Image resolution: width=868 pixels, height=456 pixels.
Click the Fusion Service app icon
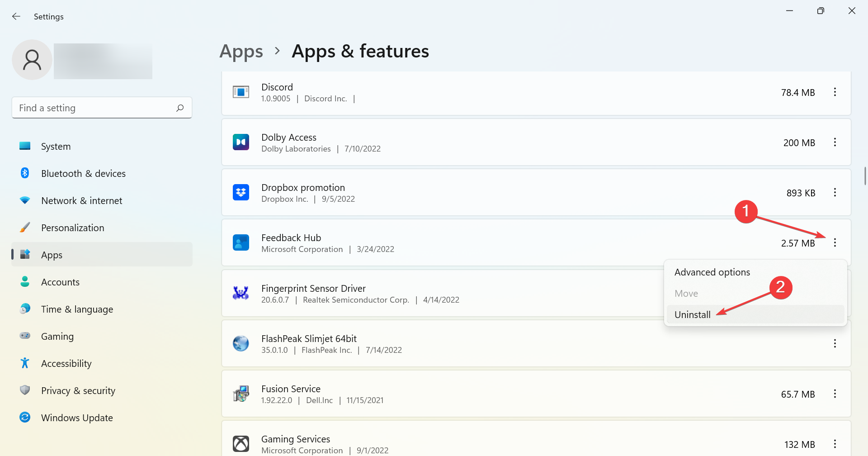[241, 394]
